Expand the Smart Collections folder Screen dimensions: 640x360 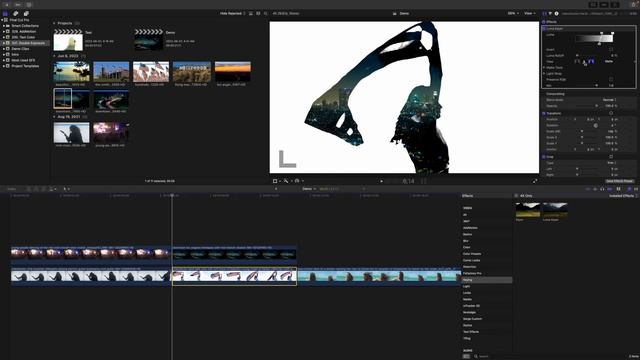coord(4,26)
